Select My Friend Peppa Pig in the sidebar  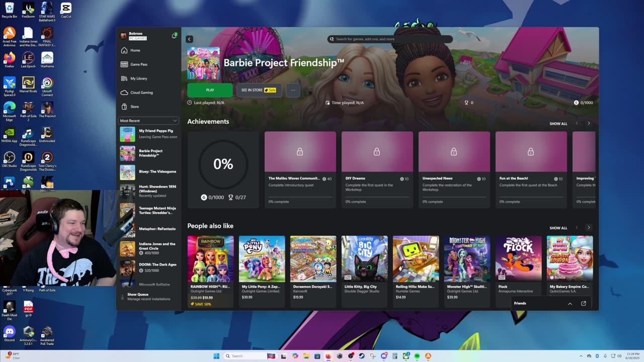click(148, 134)
